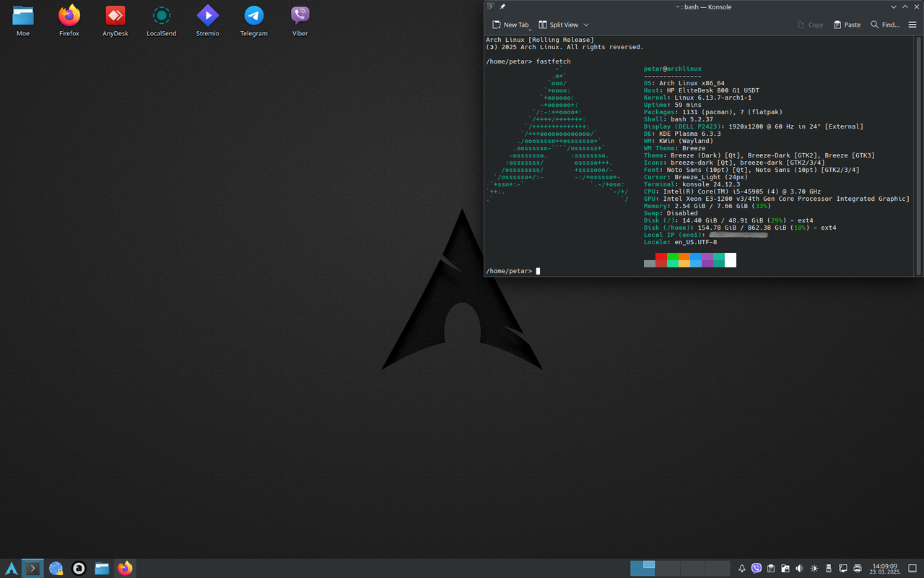The image size is (924, 578).
Task: Launch Firefox from the desktop shortcut
Action: point(69,21)
